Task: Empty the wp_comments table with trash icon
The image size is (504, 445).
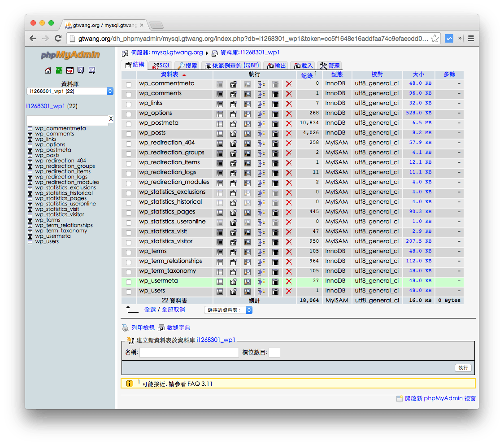Action: pos(275,93)
